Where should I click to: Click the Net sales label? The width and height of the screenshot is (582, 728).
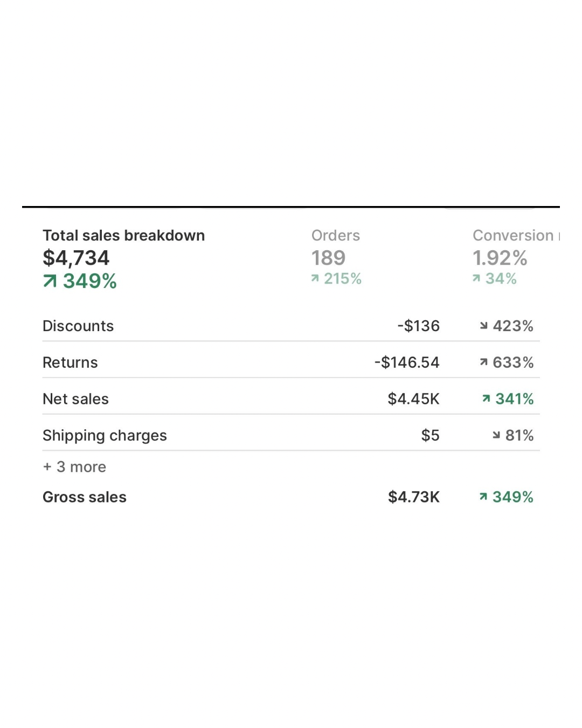[75, 399]
